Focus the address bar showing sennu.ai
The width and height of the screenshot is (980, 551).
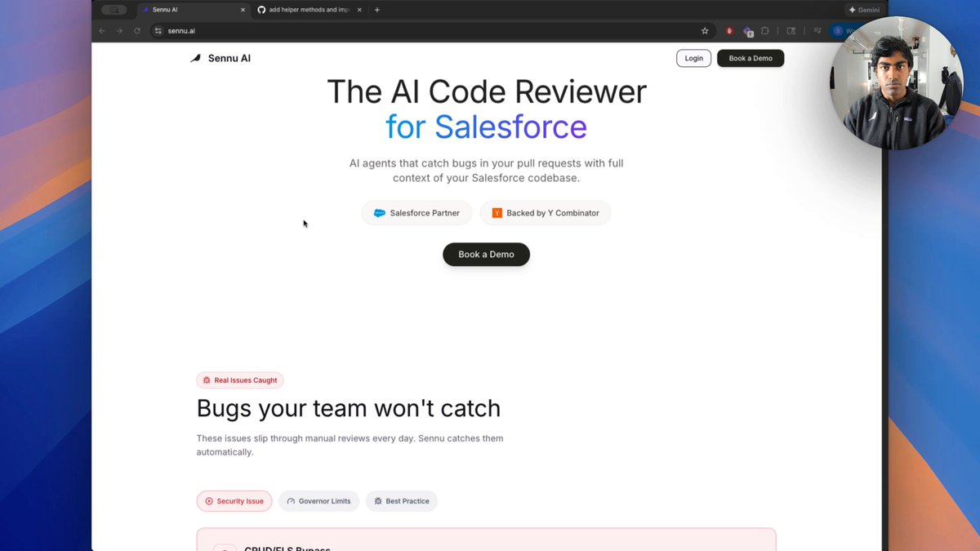coord(432,31)
